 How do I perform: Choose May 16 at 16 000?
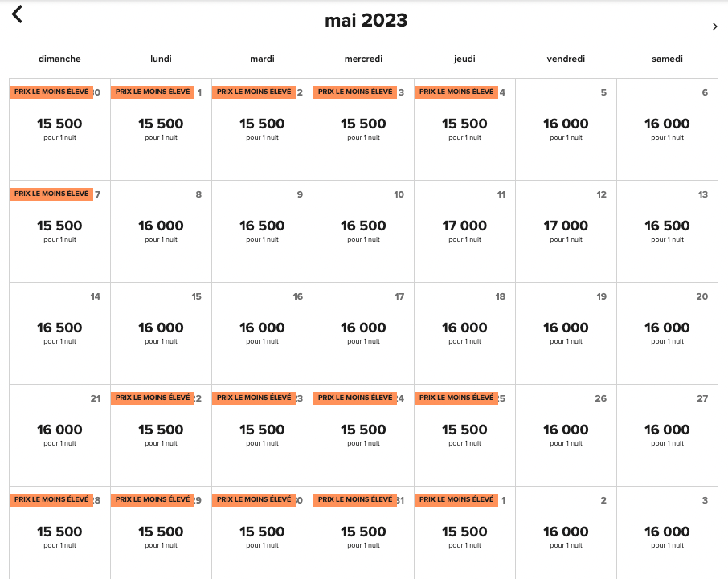262,332
